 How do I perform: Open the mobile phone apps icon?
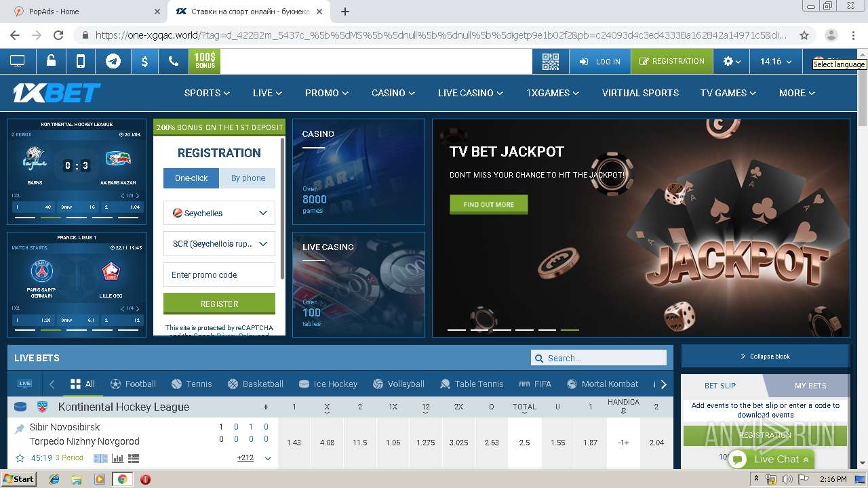coord(81,61)
